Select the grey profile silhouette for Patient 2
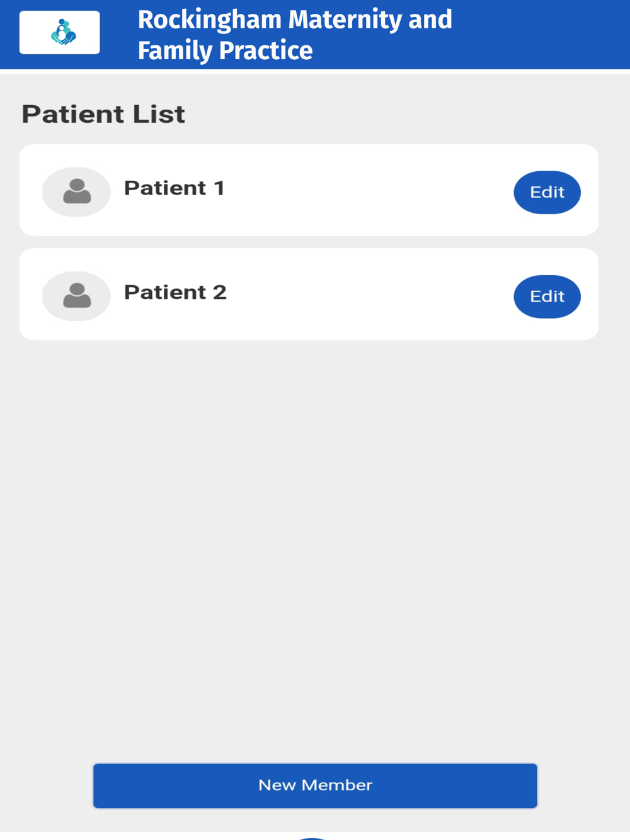Screen dimensions: 630x840 click(77, 295)
